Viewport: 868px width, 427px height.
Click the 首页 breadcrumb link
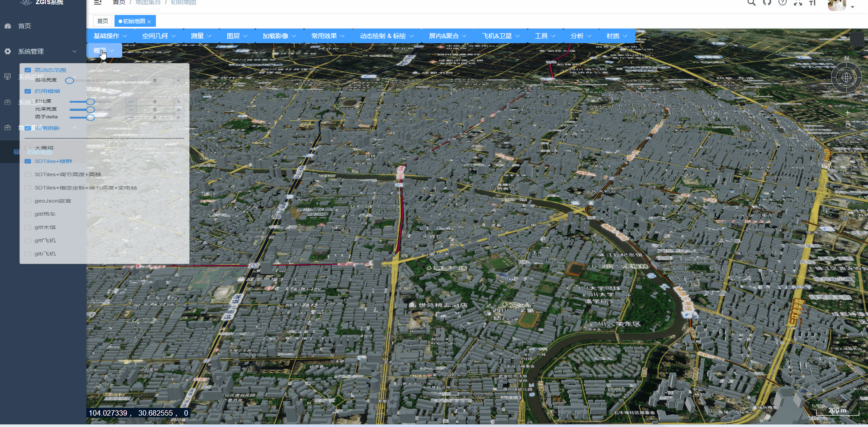pos(119,2)
